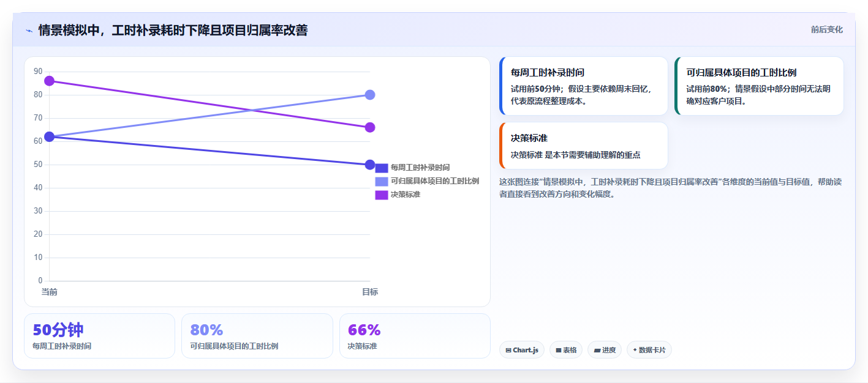Image resolution: width=868 pixels, height=383 pixels.
Task: Toggle 可归属具体项目的工时比例 legend color box
Action: click(x=382, y=181)
